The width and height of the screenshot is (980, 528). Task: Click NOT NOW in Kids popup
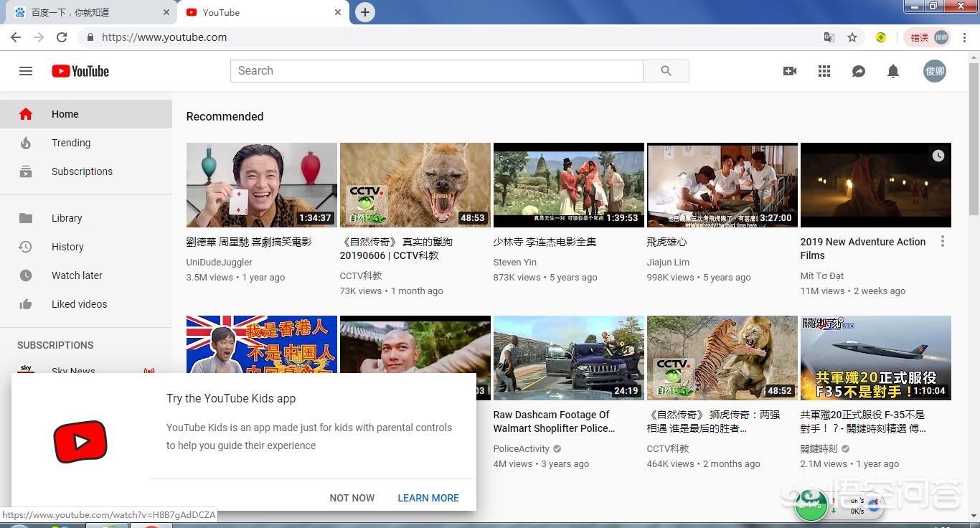pyautogui.click(x=352, y=498)
